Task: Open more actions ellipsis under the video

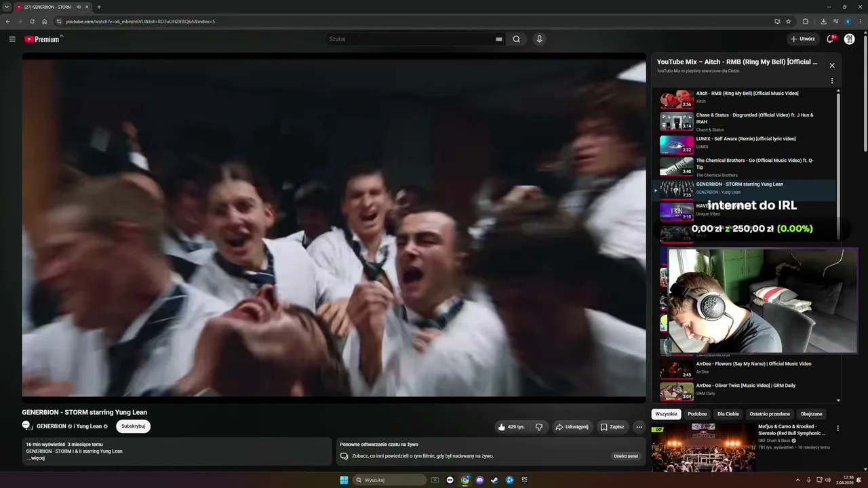Action: [x=639, y=427]
